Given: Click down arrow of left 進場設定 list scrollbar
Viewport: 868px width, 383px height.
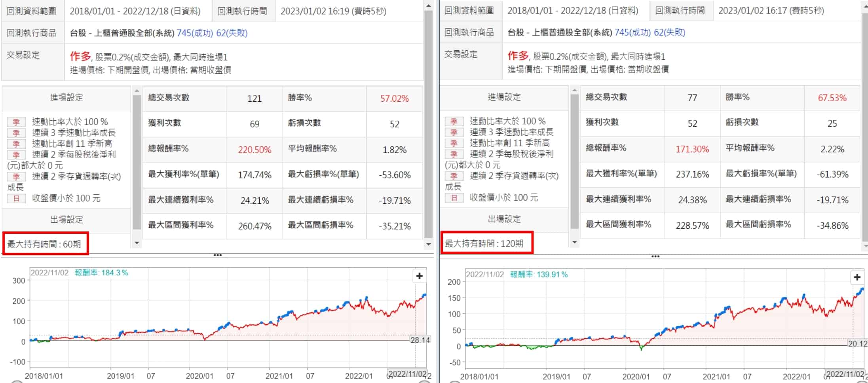Looking at the screenshot, I should 137,243.
